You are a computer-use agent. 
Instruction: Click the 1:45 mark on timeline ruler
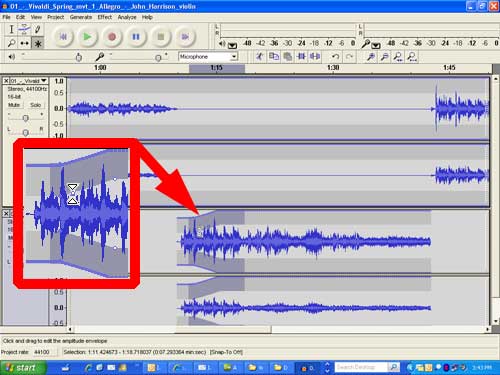tap(449, 68)
